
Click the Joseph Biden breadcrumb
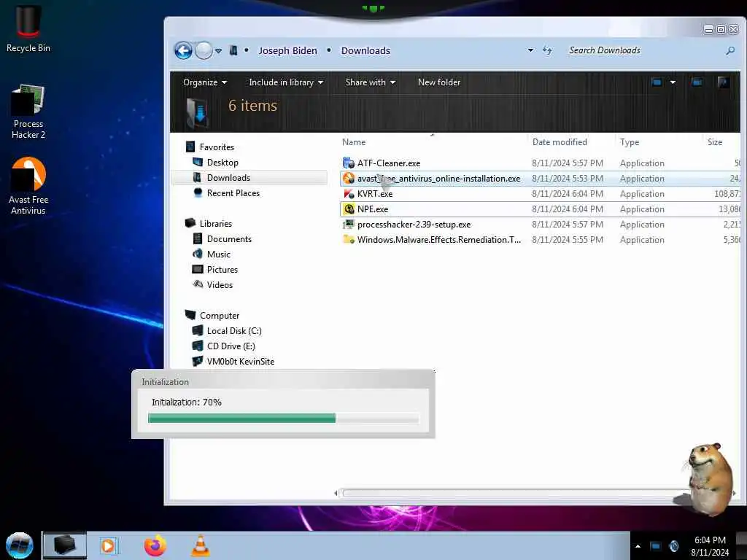(x=287, y=50)
